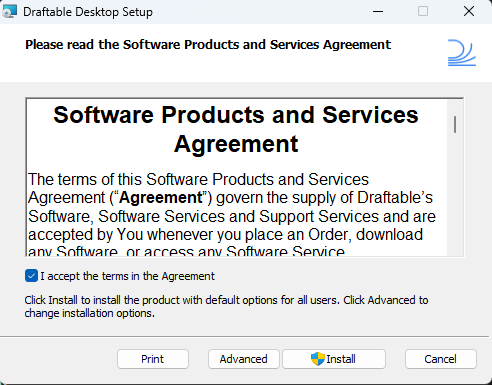Click the bold word 'Agreement' in the license paragraph
Viewport: 492px width, 385px height.
[x=161, y=197]
